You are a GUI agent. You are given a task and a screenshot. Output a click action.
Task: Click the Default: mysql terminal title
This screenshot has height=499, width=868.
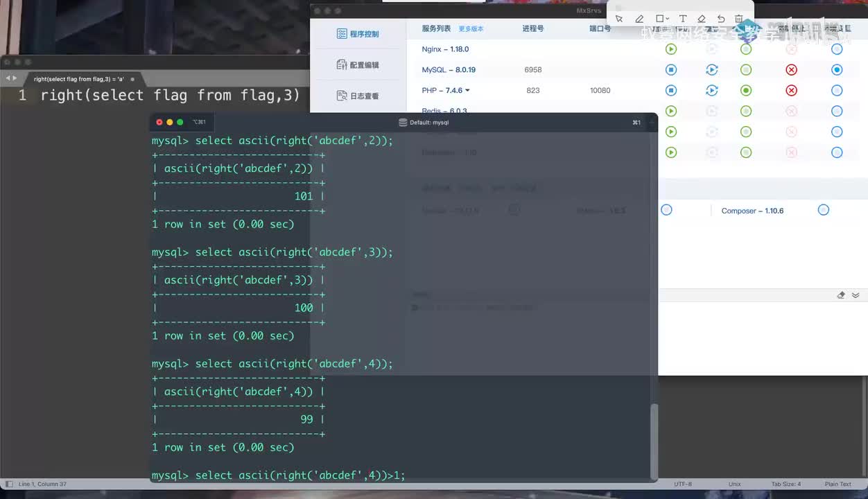click(429, 122)
